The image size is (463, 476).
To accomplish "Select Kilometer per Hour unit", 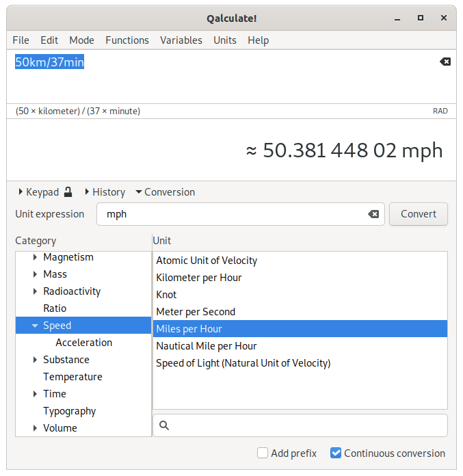I will coord(199,278).
